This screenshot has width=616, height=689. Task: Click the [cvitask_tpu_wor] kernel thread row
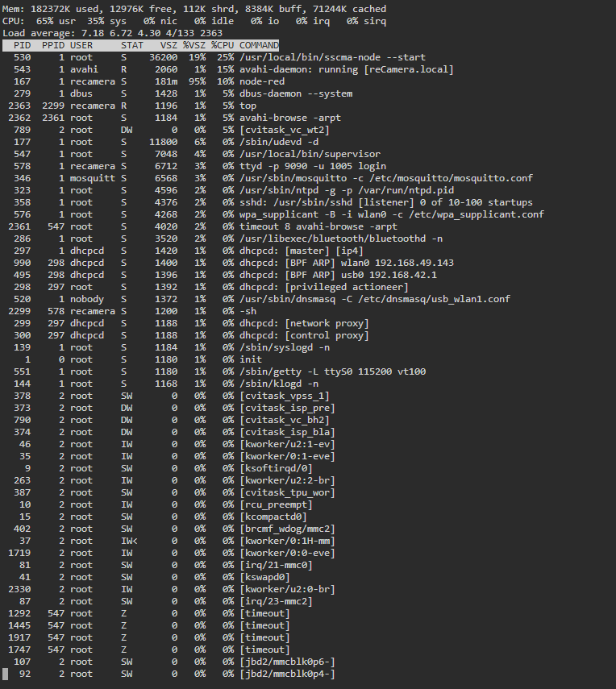click(x=172, y=492)
